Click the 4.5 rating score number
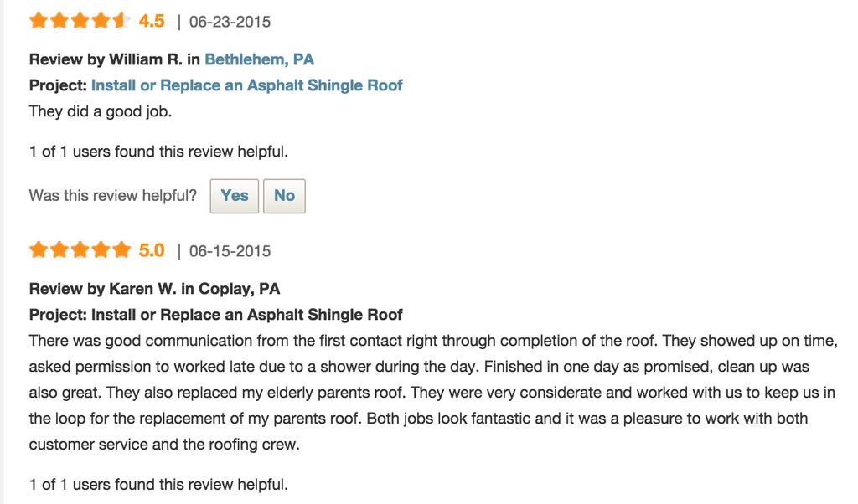The width and height of the screenshot is (858, 504). [152, 21]
